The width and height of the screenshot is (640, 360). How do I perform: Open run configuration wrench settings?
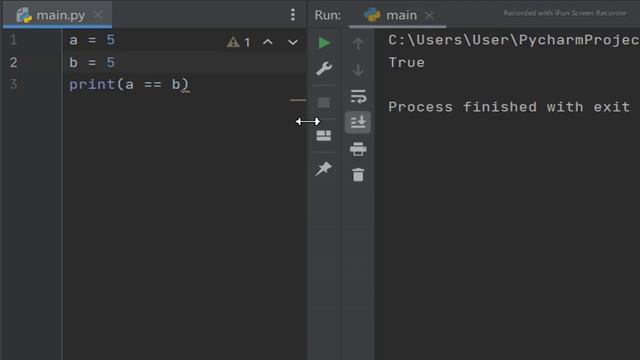[324, 69]
